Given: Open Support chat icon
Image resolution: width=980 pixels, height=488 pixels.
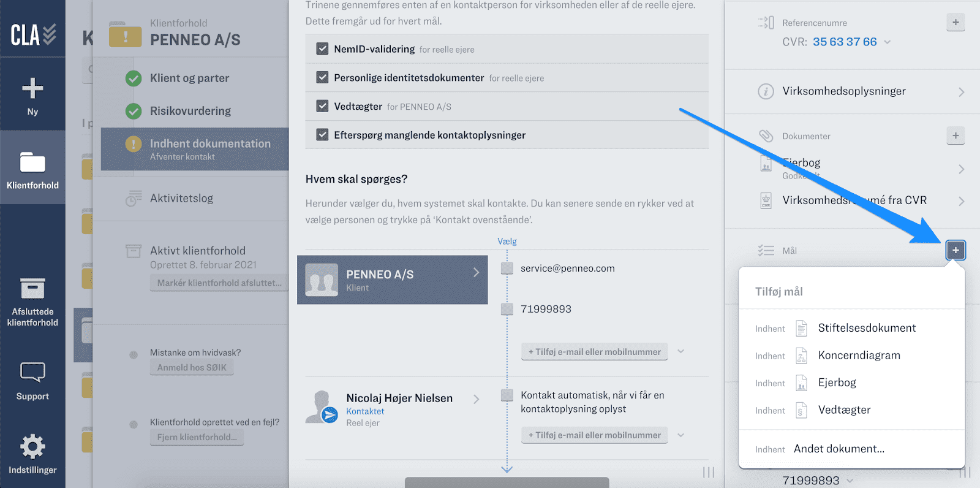Looking at the screenshot, I should point(32,372).
